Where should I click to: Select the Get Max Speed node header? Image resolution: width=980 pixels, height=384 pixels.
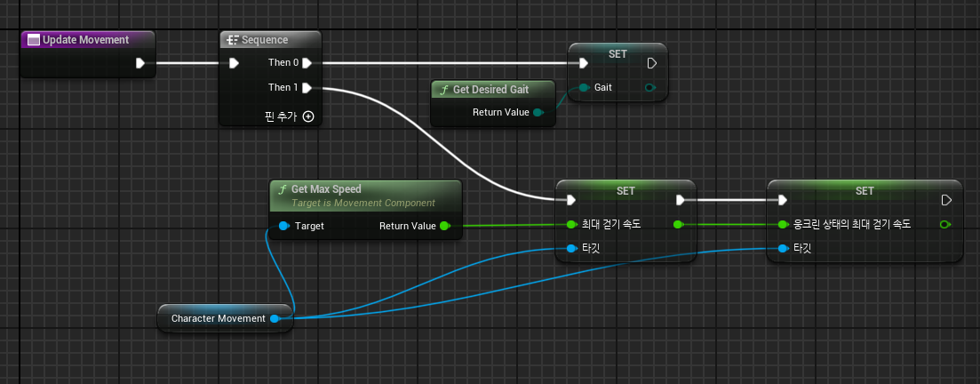(x=366, y=196)
